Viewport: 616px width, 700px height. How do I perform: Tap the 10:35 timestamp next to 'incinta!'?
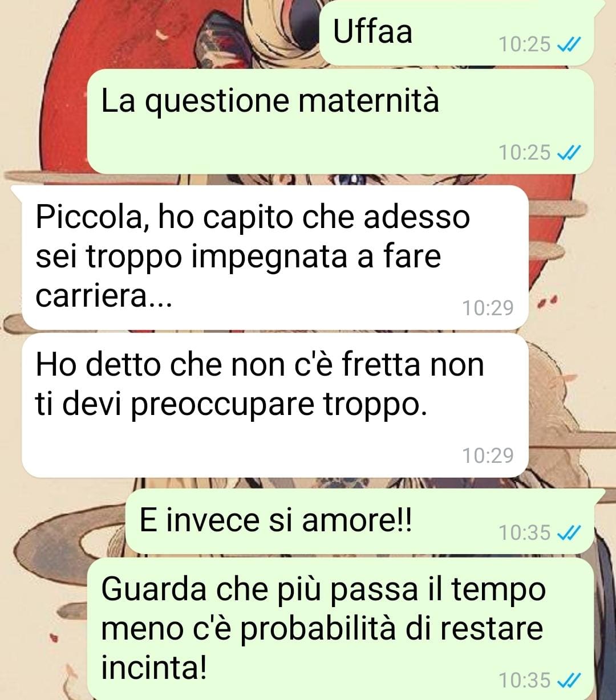pos(525,680)
